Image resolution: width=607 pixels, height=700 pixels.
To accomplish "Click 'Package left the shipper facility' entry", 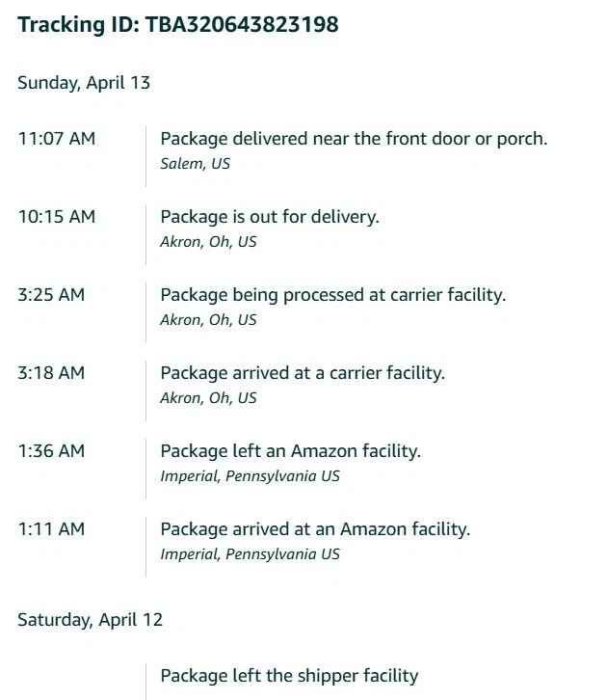I will (x=289, y=676).
